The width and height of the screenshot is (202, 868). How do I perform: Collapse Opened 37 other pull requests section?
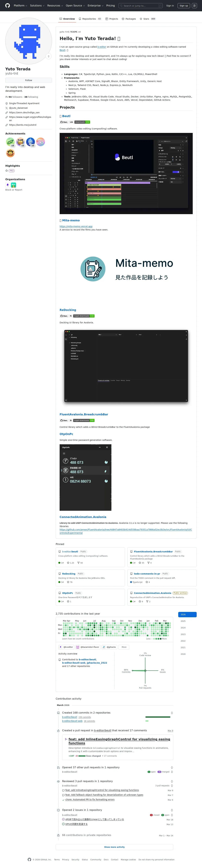tap(172, 767)
